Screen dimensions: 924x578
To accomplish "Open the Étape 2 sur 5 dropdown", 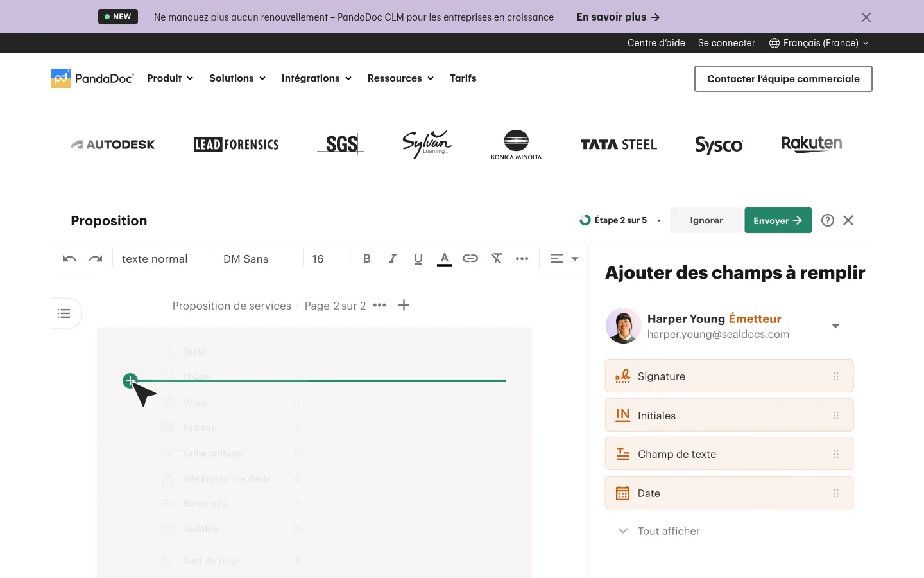I will pos(620,220).
